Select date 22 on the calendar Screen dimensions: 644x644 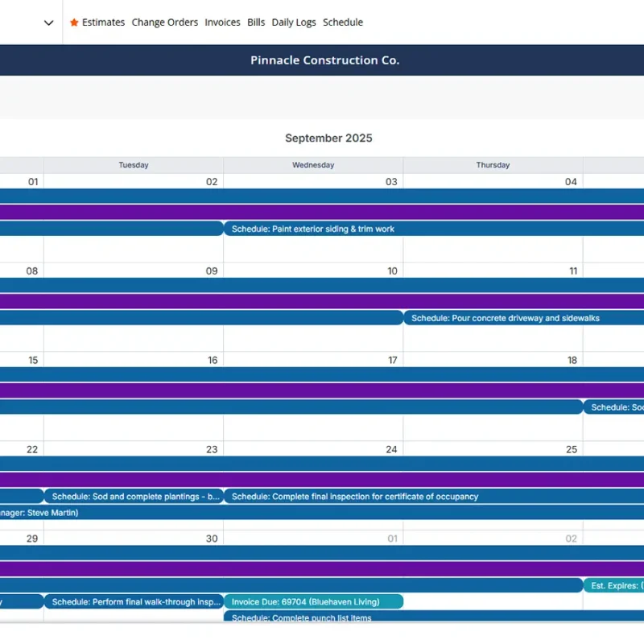pyautogui.click(x=32, y=449)
